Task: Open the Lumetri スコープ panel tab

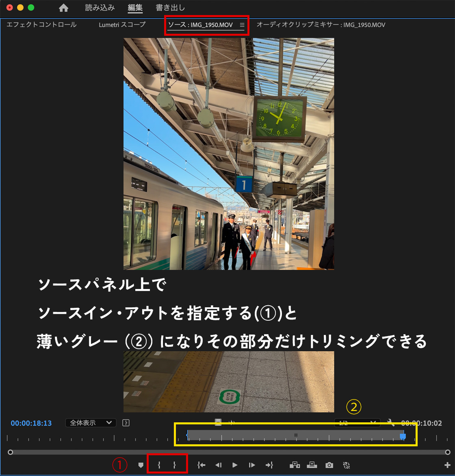Action: pos(122,25)
